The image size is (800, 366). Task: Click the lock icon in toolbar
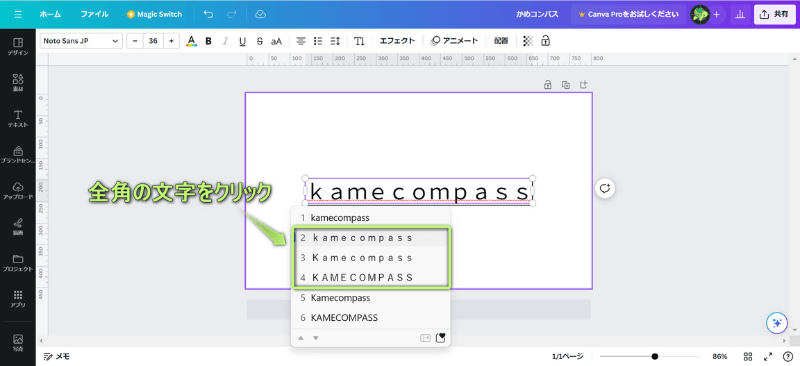click(545, 41)
